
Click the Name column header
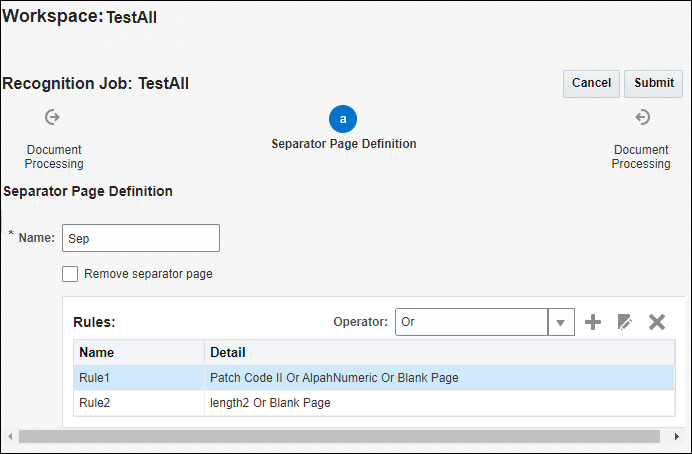[139, 353]
